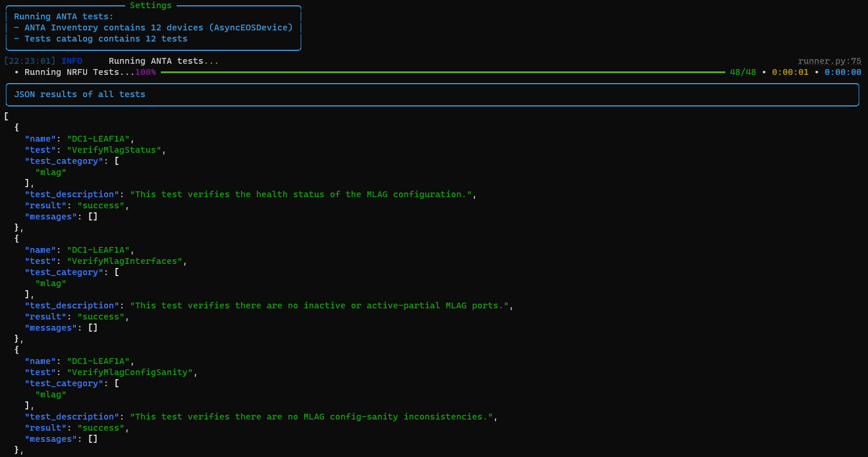The height and width of the screenshot is (457, 868).
Task: Click the yellow 0:00:01 elapsed time
Action: click(x=790, y=72)
